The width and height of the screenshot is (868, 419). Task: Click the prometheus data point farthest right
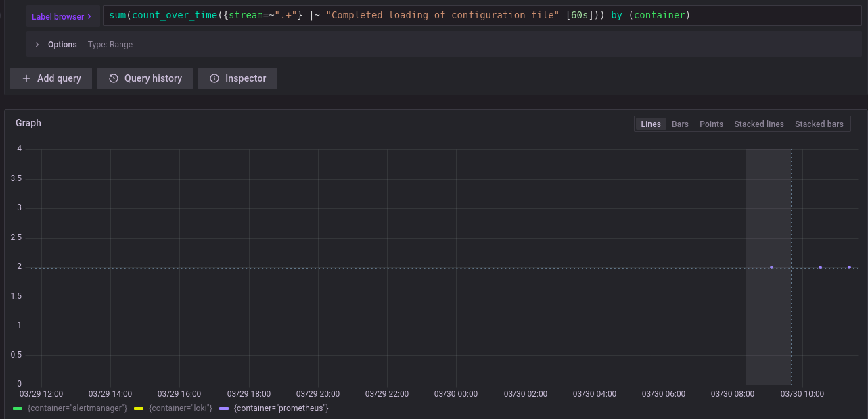(x=849, y=267)
